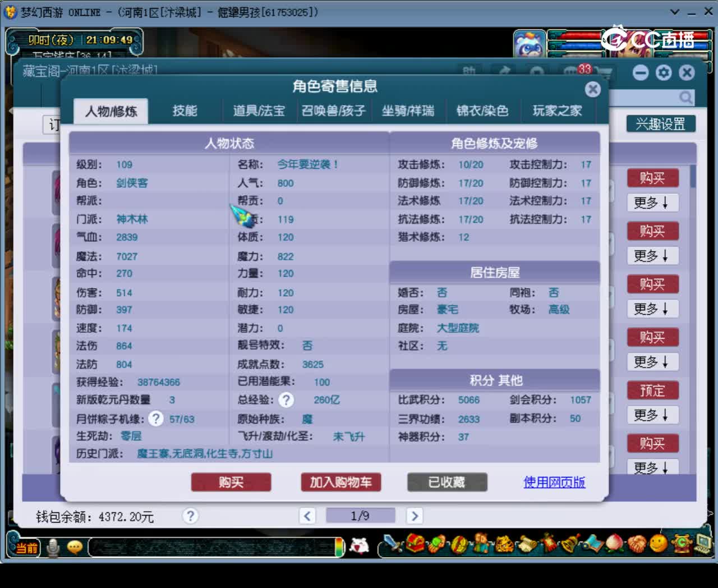Click the 门派 value 神木林
Image resolution: width=718 pixels, height=588 pixels.
(x=132, y=219)
